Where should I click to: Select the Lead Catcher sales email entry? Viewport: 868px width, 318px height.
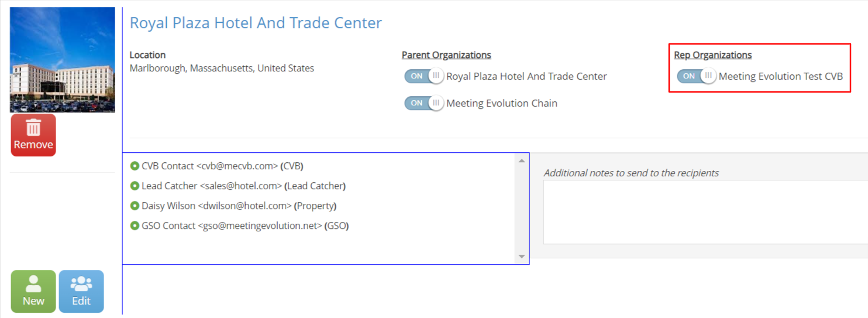(x=243, y=186)
